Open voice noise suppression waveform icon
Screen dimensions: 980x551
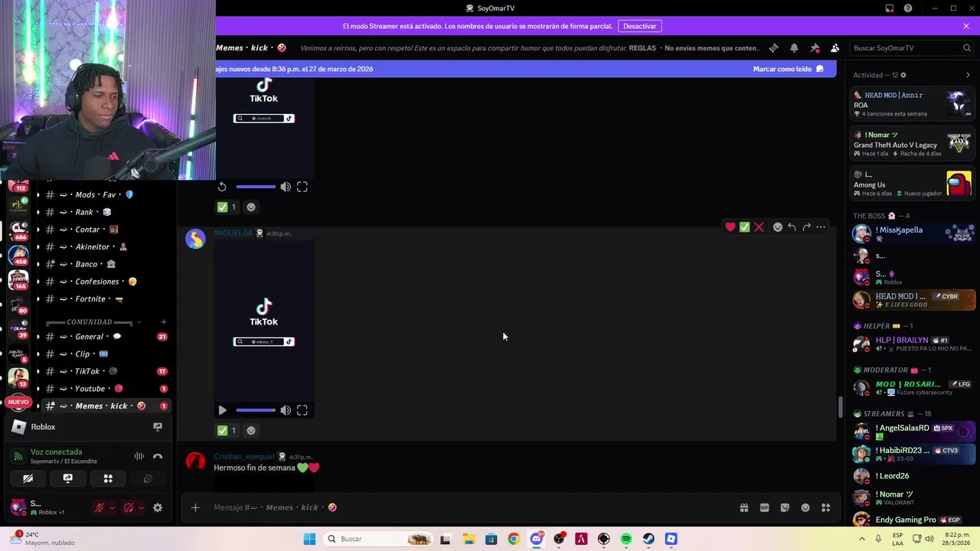(139, 456)
